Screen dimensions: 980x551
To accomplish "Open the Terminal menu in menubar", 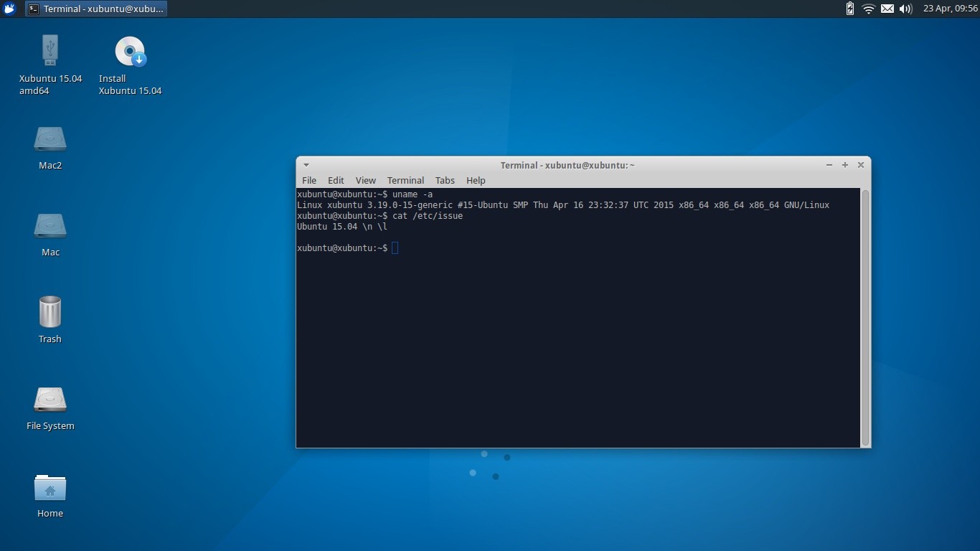I will tap(405, 180).
